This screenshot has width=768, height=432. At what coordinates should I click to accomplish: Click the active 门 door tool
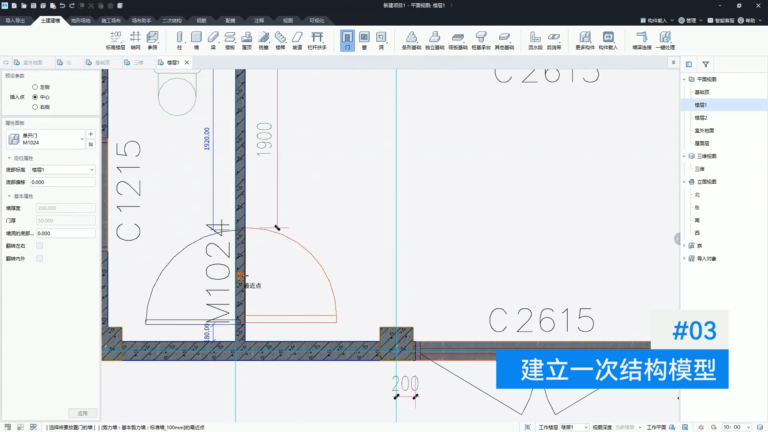click(347, 40)
